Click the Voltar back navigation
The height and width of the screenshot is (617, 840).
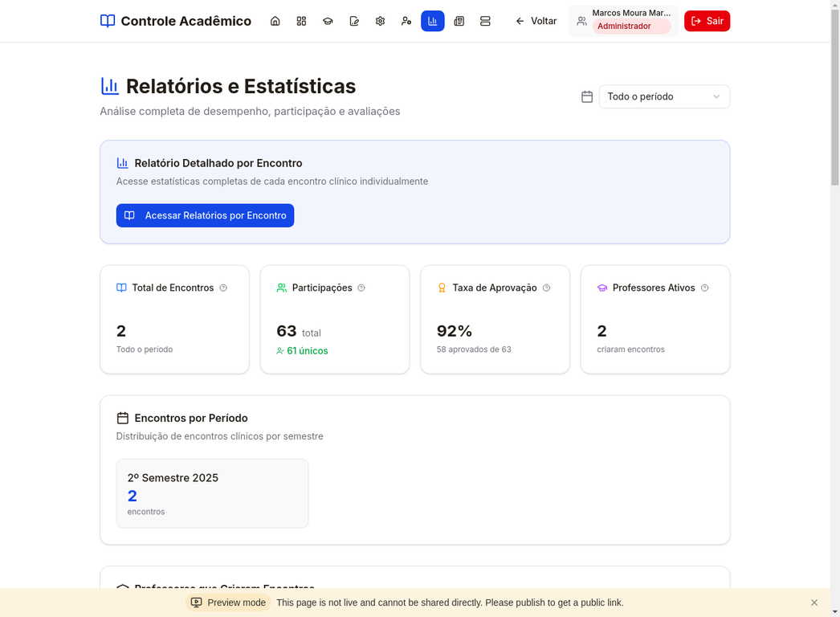point(536,21)
